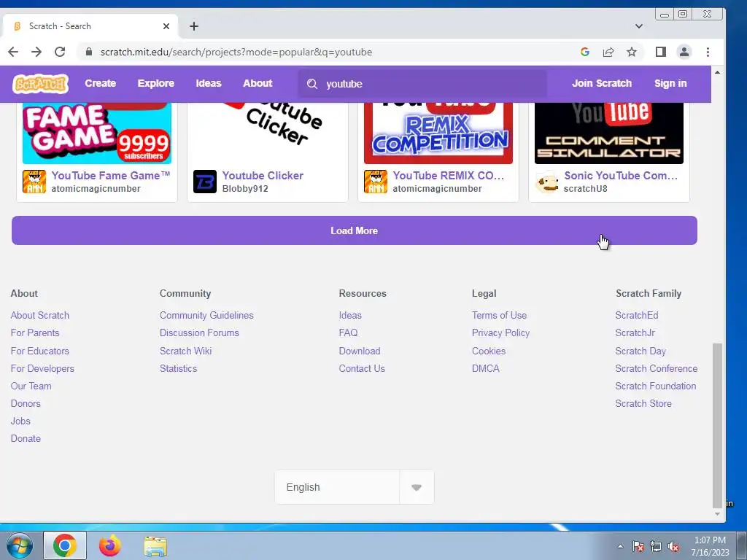Share this page using the share icon

[608, 52]
